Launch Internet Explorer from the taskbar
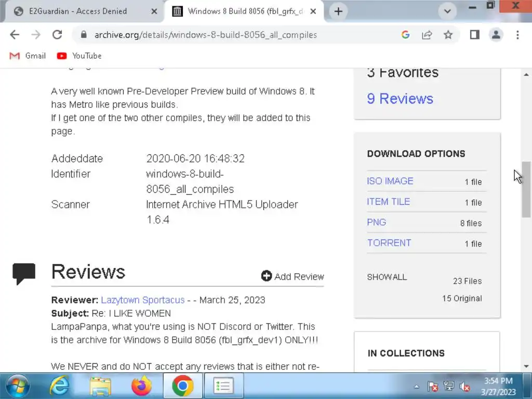The width and height of the screenshot is (532, 399). [59, 386]
